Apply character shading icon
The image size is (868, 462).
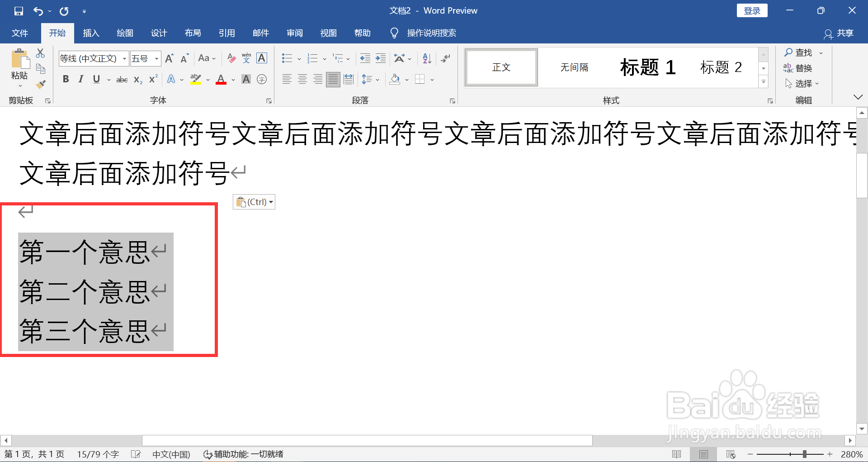246,80
